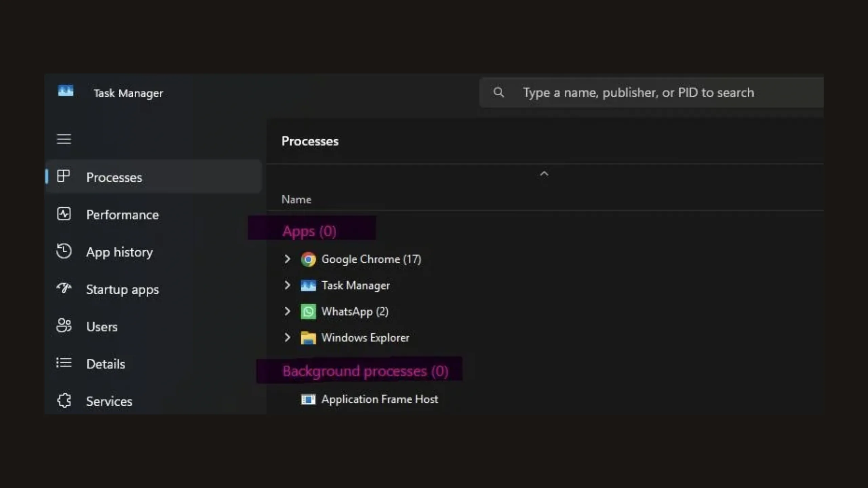Click the Windows Explorer folder icon
The height and width of the screenshot is (488, 868).
(x=308, y=338)
